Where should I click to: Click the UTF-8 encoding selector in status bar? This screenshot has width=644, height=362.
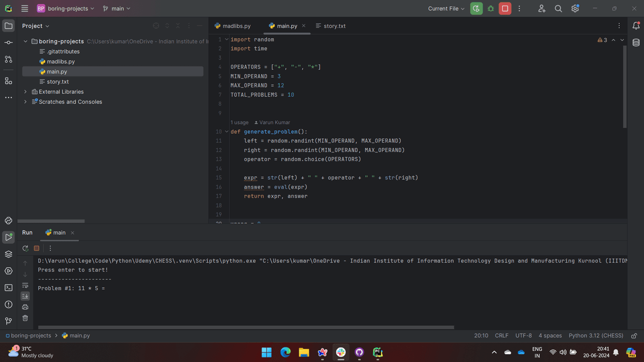(523, 335)
